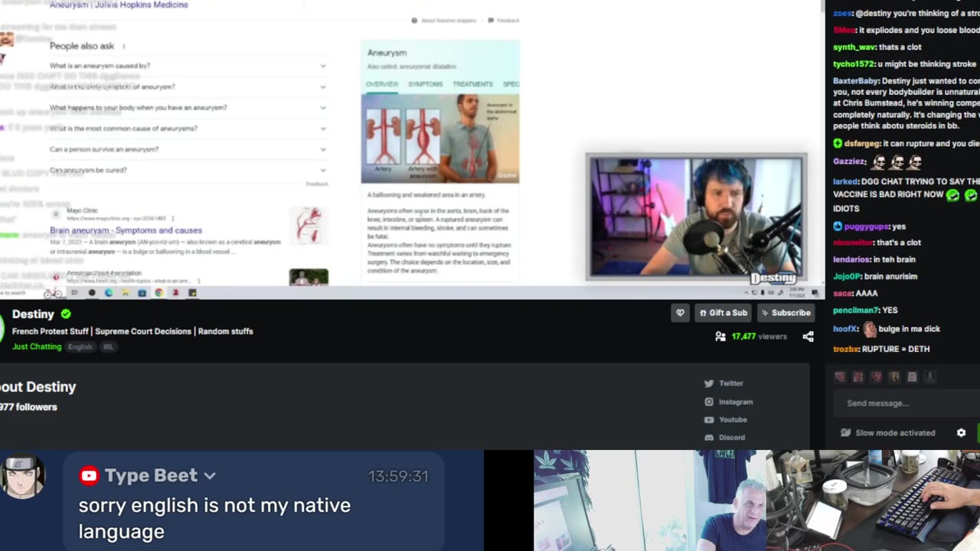This screenshot has height=551, width=980.
Task: Click the 13:59:31 timestamp
Action: (x=398, y=476)
